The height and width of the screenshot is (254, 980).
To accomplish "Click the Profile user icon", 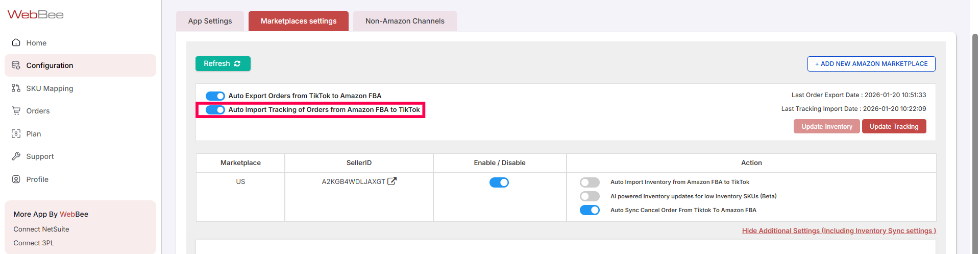I will [x=16, y=179].
